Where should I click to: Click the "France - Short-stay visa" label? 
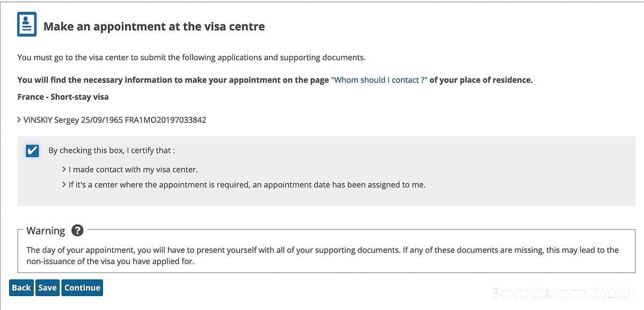pos(63,97)
